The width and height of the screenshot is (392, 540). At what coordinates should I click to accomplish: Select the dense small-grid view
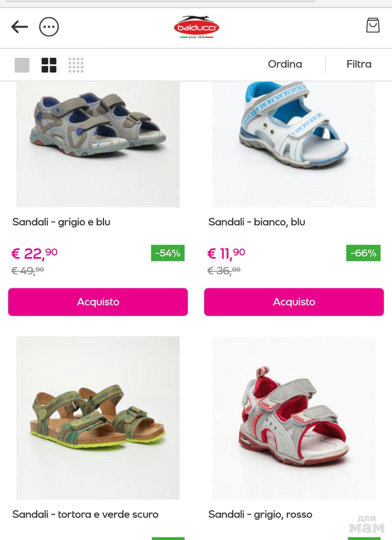tap(76, 65)
